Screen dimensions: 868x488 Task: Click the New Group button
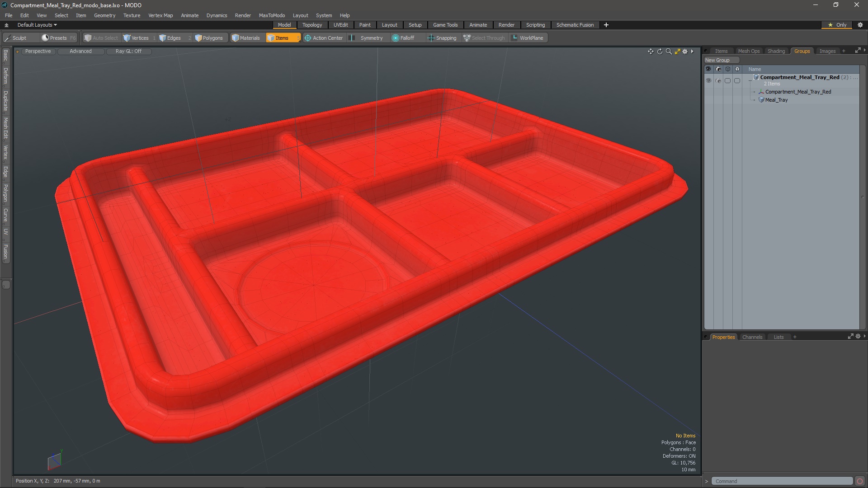721,60
